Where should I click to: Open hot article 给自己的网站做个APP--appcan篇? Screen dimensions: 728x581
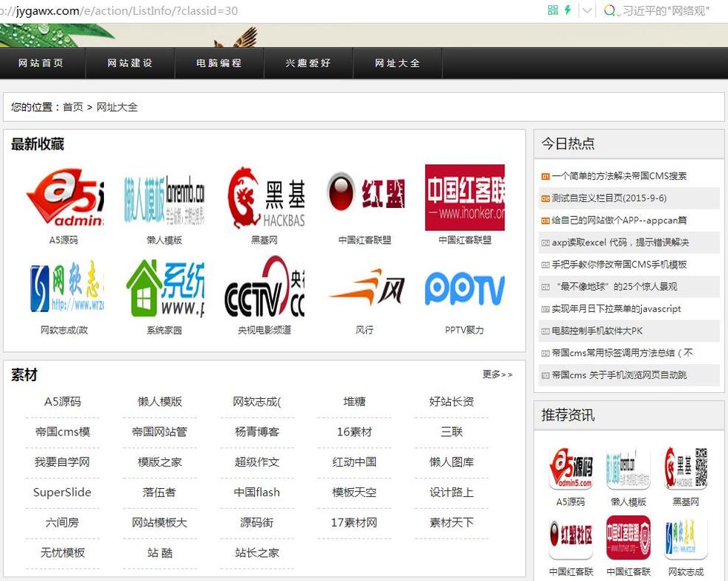(619, 220)
